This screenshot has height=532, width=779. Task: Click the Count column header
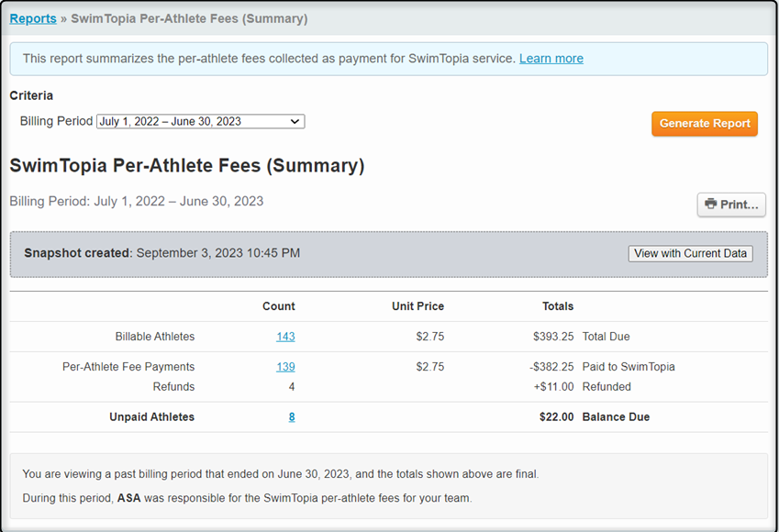(279, 306)
